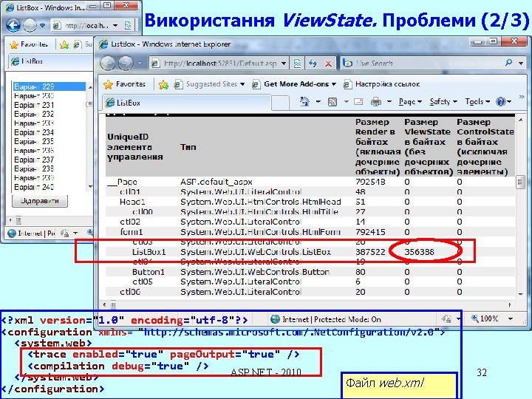Click the Live Search magnifier icon
Screen dimensions: 532x399
pos(509,62)
